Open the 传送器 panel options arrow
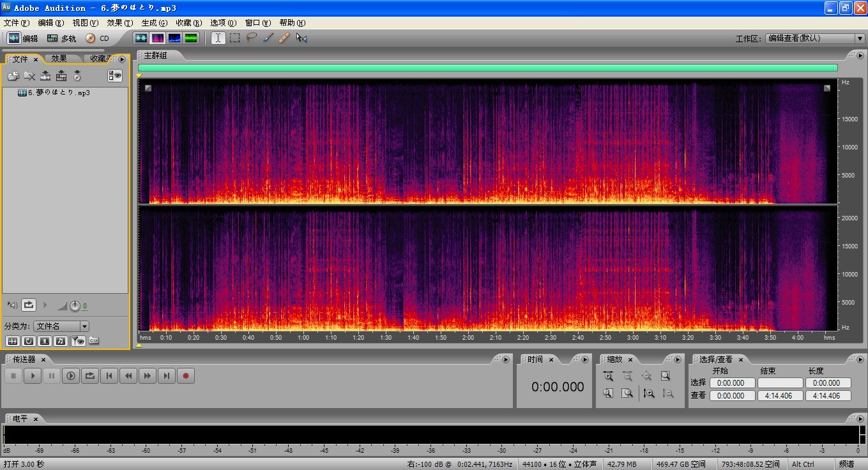 [x=506, y=360]
